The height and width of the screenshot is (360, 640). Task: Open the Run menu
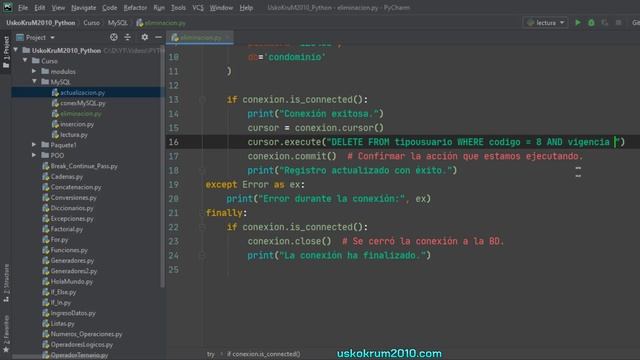[159, 8]
